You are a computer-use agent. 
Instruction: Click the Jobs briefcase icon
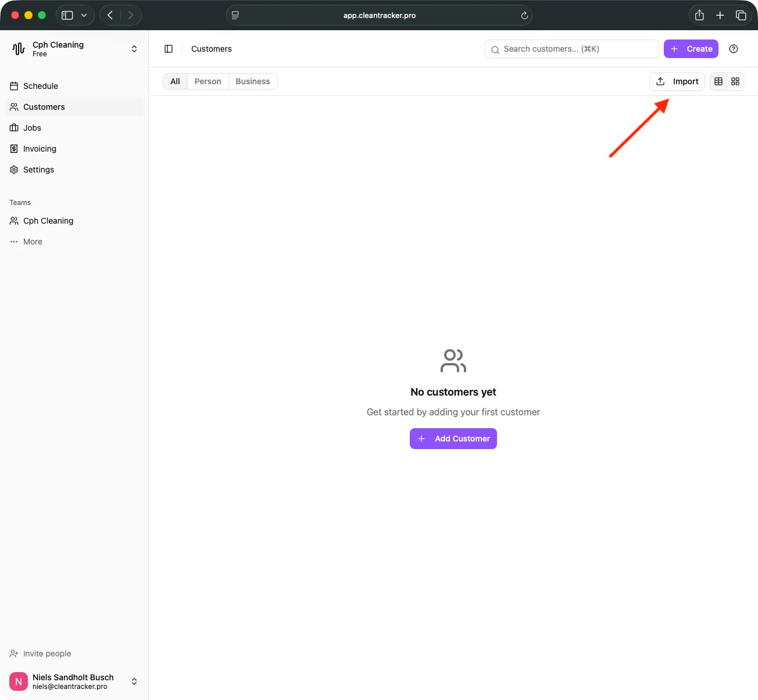click(13, 128)
